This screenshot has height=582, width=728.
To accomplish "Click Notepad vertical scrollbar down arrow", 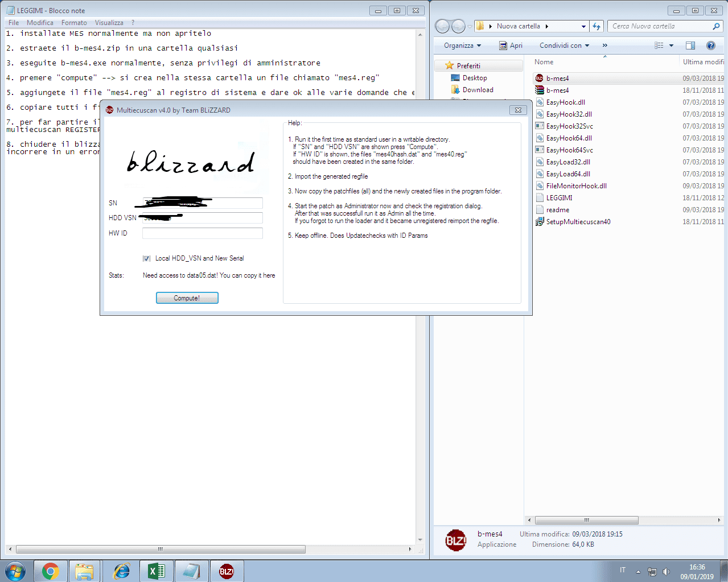I will [420, 540].
